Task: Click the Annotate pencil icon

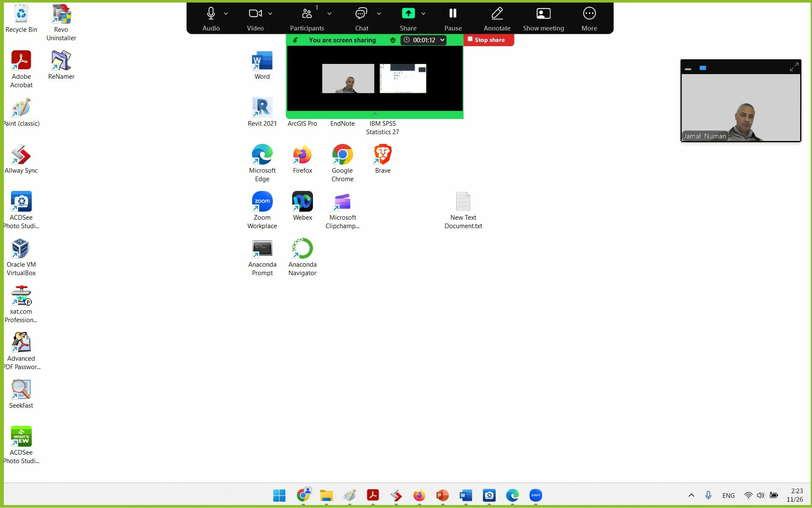Action: (497, 14)
